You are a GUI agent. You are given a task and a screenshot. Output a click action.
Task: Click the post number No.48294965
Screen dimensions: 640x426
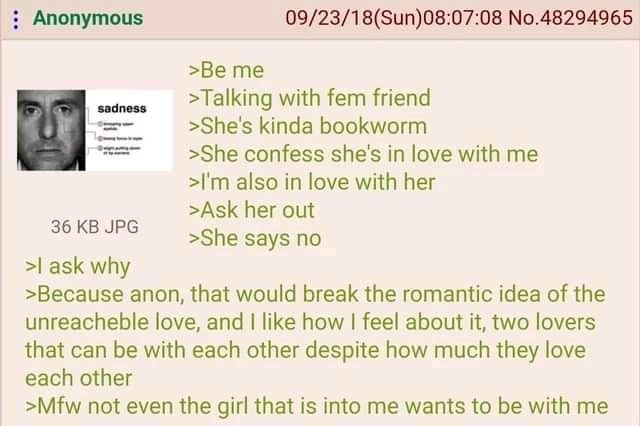(x=571, y=18)
